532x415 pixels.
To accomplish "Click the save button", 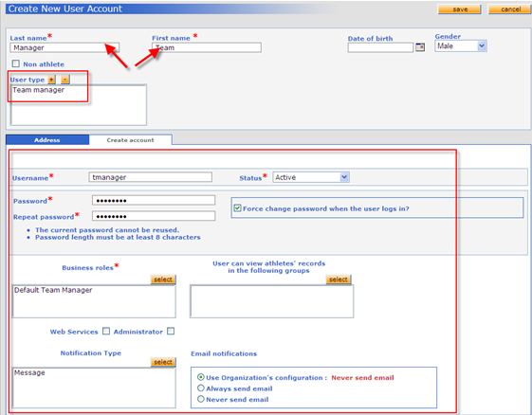I will pos(459,9).
